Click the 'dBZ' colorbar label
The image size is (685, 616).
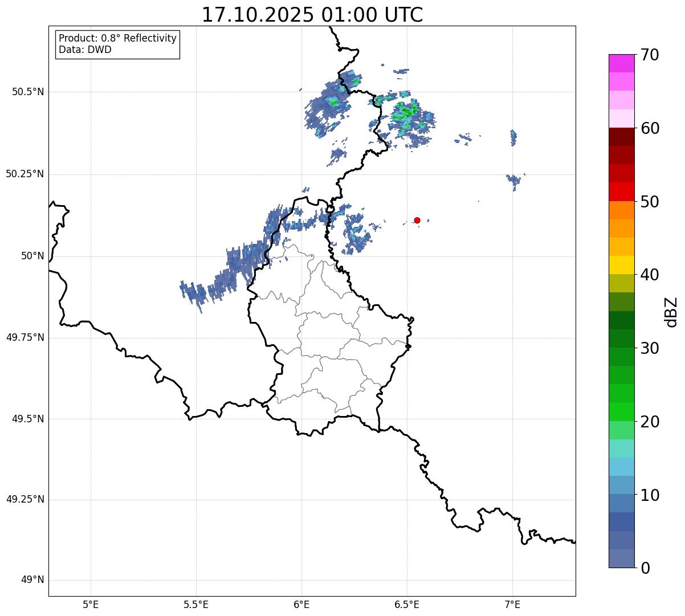[671, 312]
